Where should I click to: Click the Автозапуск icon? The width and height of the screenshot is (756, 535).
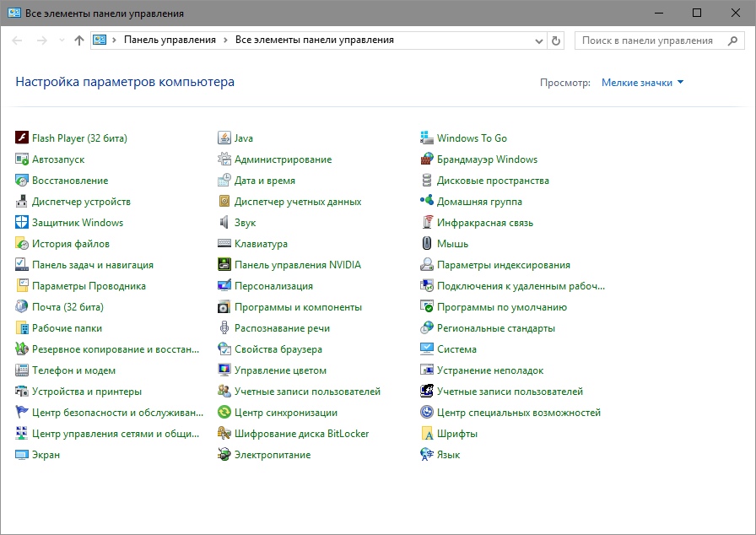pyautogui.click(x=22, y=159)
